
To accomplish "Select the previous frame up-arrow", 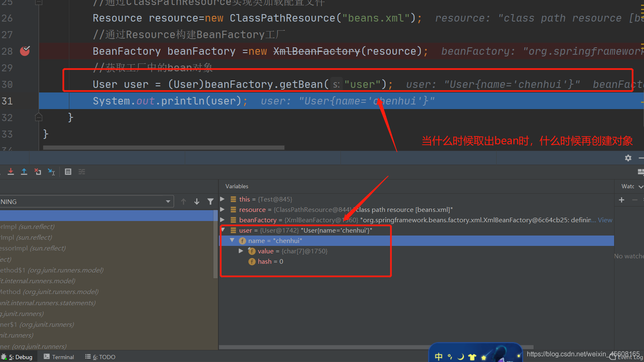I will [184, 202].
